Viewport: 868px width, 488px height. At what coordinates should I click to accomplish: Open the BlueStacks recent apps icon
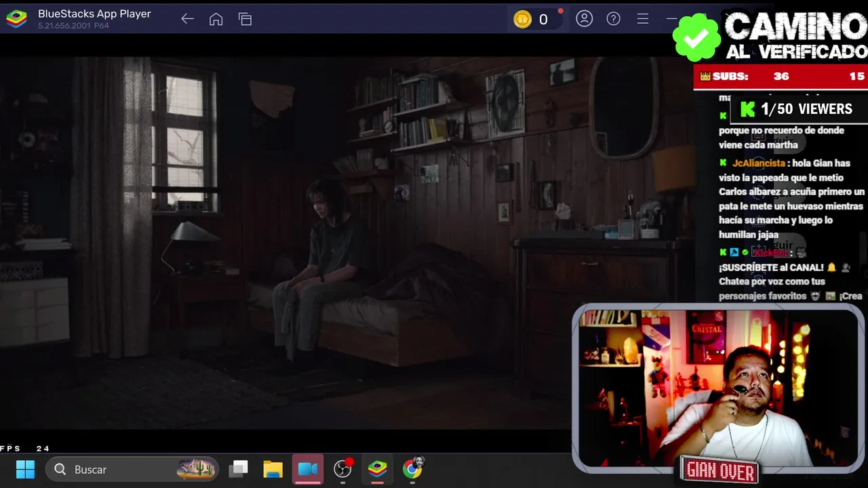245,19
